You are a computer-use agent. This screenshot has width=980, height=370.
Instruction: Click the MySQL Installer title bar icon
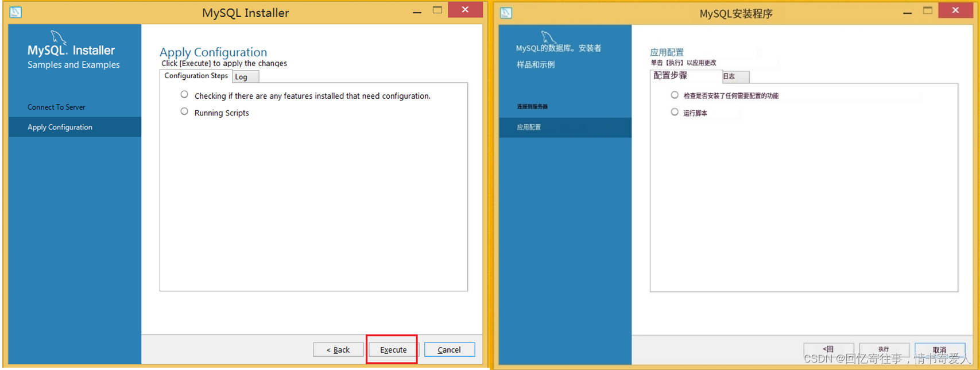click(16, 12)
